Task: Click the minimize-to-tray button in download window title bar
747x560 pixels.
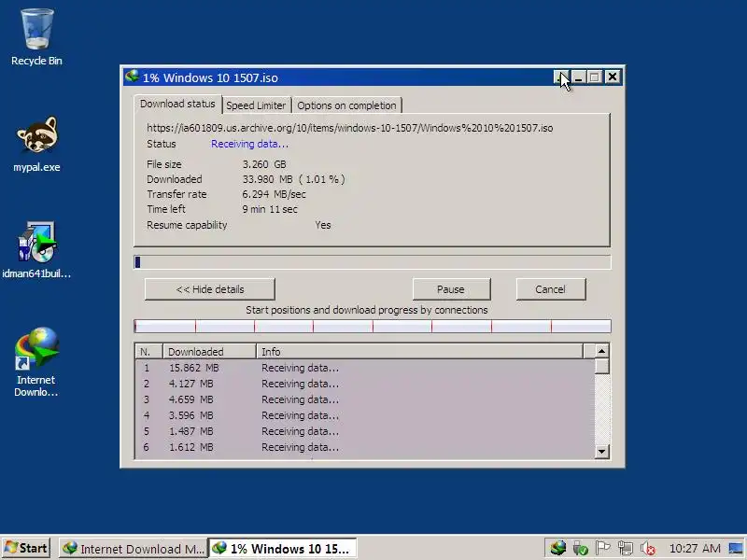Action: (x=561, y=77)
